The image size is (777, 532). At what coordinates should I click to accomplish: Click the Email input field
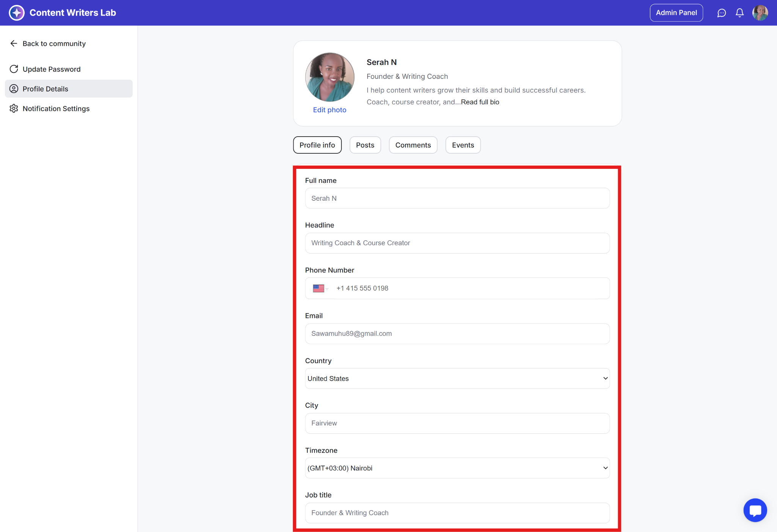click(457, 334)
